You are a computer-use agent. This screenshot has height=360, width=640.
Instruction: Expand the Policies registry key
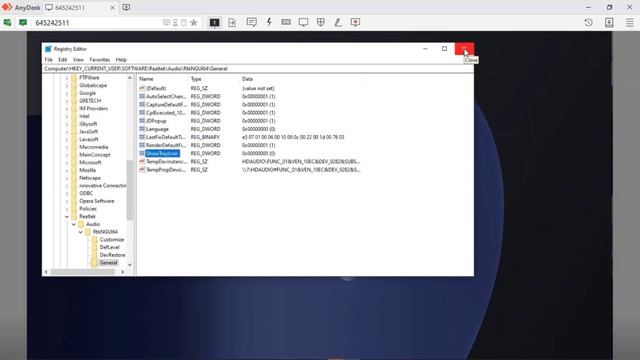pyautogui.click(x=67, y=209)
